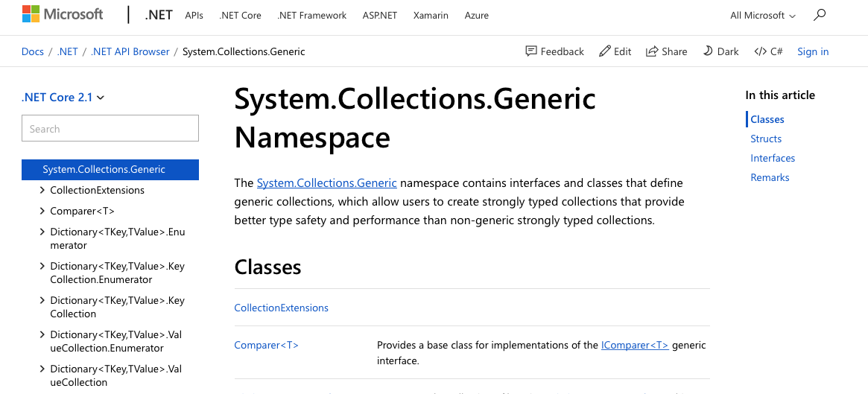Go to .NET API Browser breadcrumb
Viewport: 868px width, 394px height.
(x=130, y=51)
